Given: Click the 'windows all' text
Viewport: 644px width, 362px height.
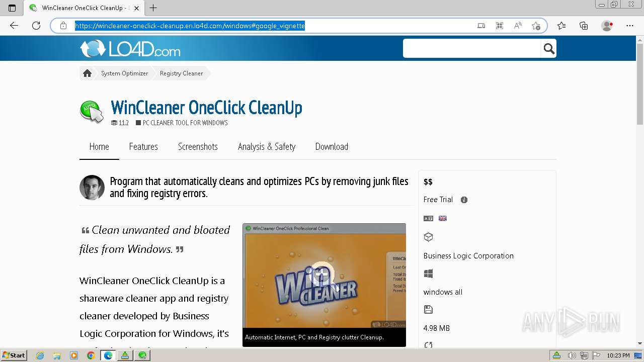Looking at the screenshot, I should click(443, 292).
